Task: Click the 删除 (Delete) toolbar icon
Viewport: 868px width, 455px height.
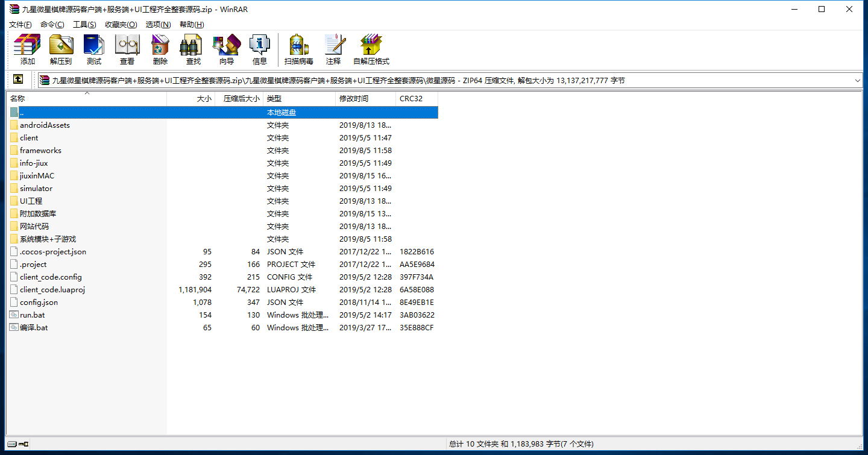Action: point(160,49)
